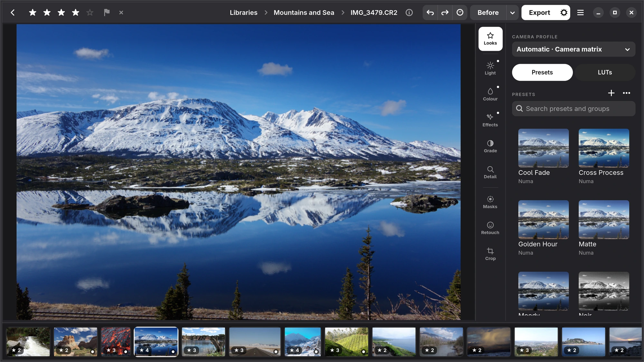Set rating to five stars
The image size is (644, 362).
(x=90, y=13)
